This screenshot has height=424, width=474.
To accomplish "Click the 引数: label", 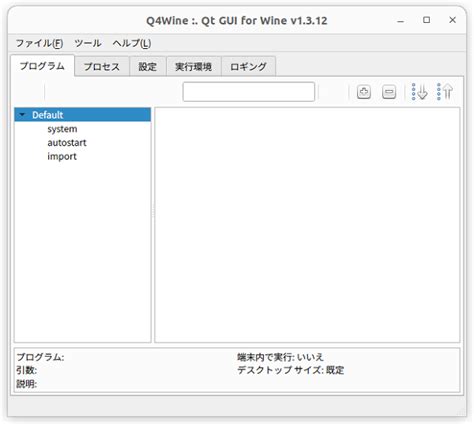I will (27, 370).
